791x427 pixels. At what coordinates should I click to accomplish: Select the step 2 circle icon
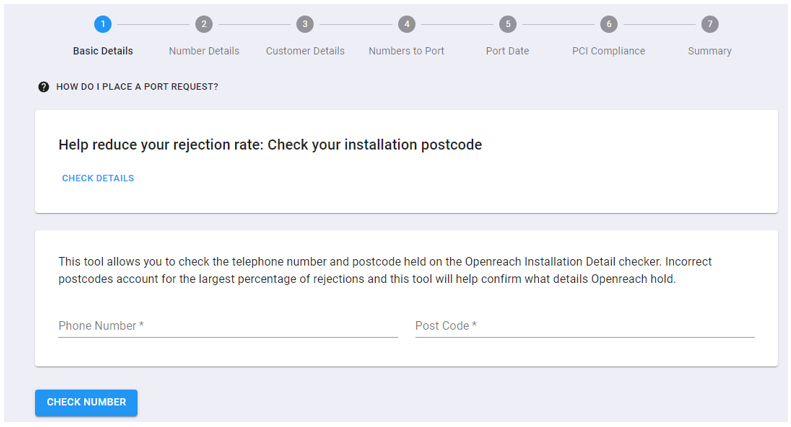pos(204,24)
